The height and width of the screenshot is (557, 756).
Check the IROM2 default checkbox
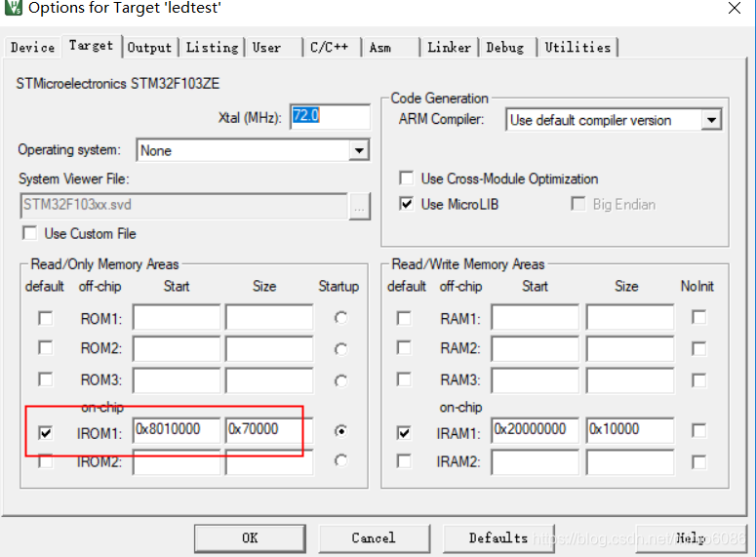46,461
